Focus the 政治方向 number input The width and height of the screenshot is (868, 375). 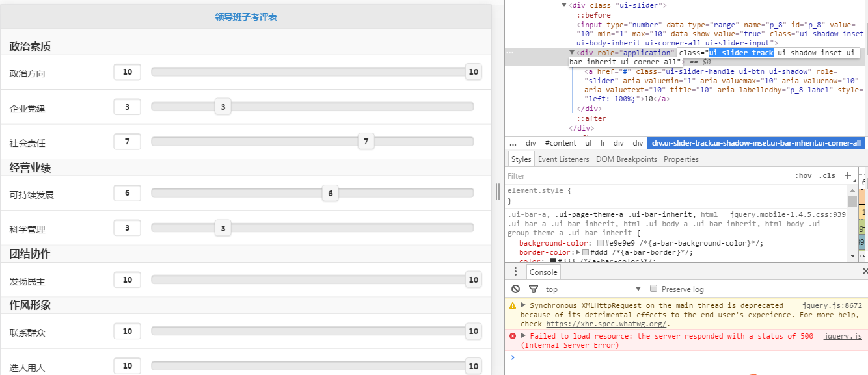tap(128, 71)
